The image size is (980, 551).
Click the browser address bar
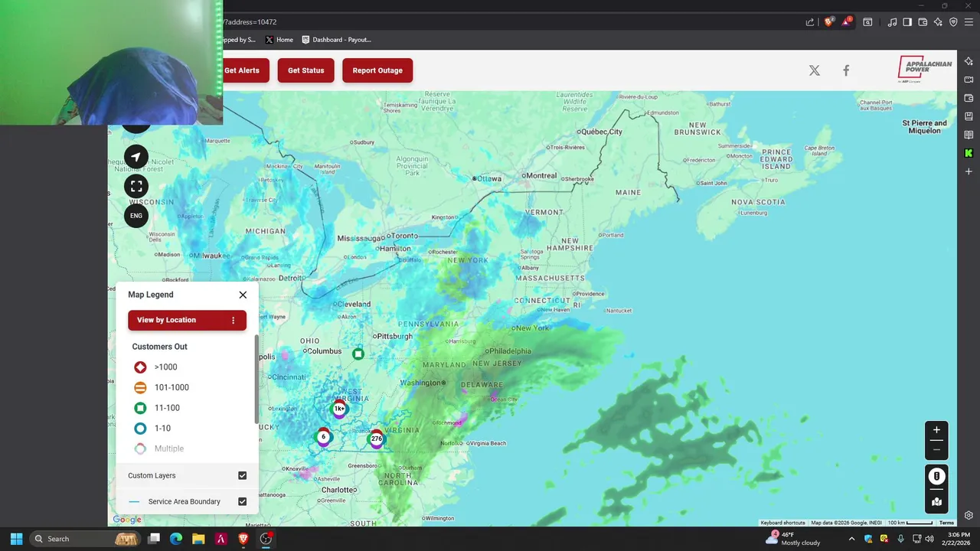click(x=505, y=22)
